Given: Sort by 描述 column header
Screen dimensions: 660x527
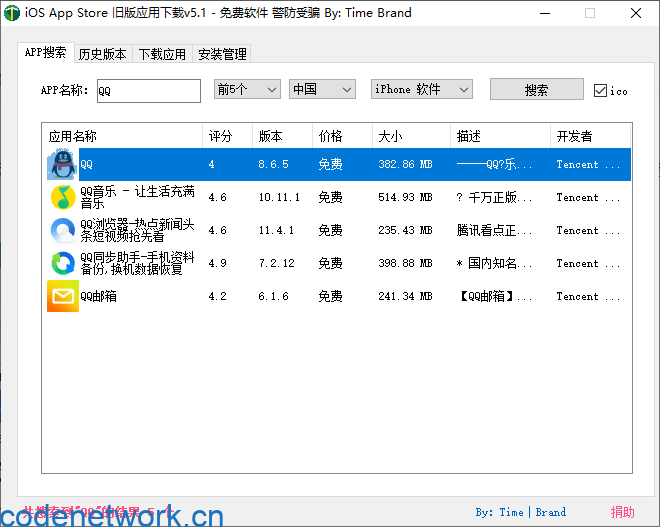Looking at the screenshot, I should pos(500,136).
